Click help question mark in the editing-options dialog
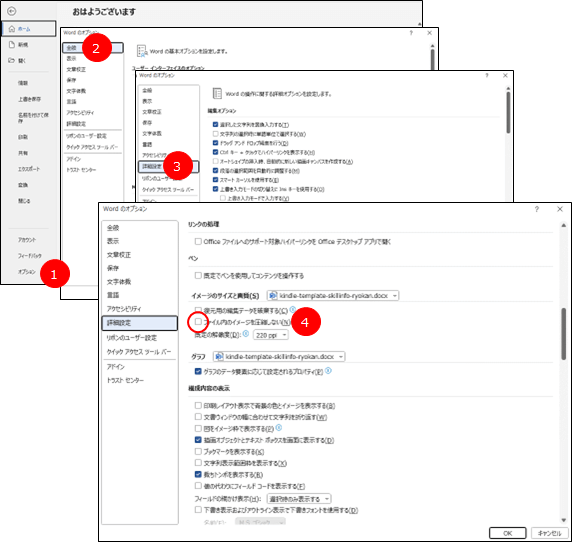Screen dimensions: 572x542 [x=487, y=76]
